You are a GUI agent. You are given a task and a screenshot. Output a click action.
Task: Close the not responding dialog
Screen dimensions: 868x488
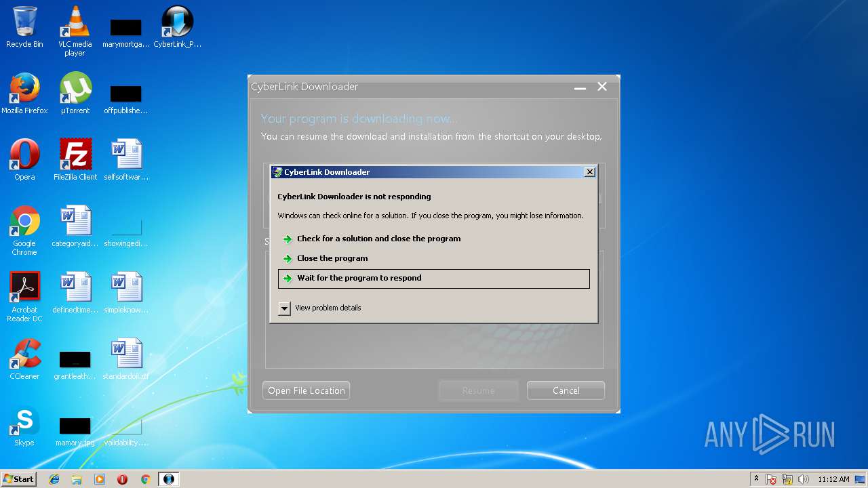point(590,172)
